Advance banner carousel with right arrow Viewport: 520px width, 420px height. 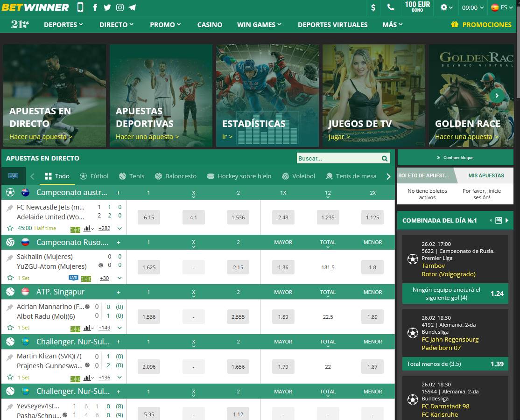(497, 96)
